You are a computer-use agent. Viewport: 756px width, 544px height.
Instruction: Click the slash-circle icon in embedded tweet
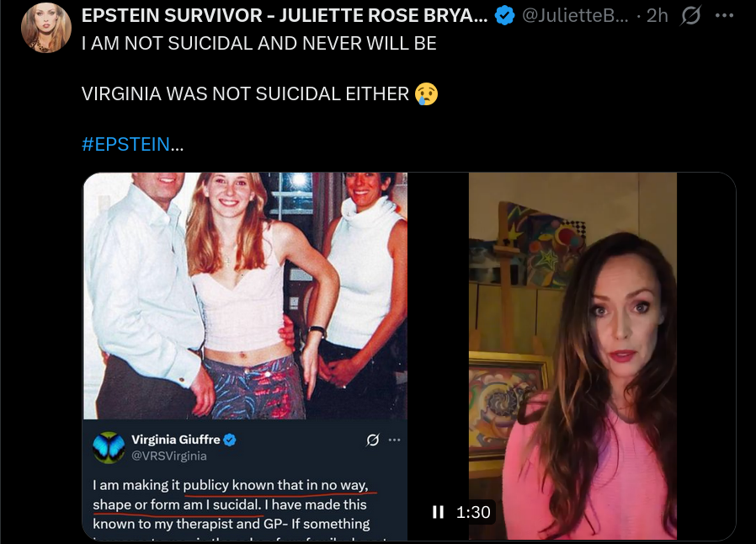pos(373,440)
